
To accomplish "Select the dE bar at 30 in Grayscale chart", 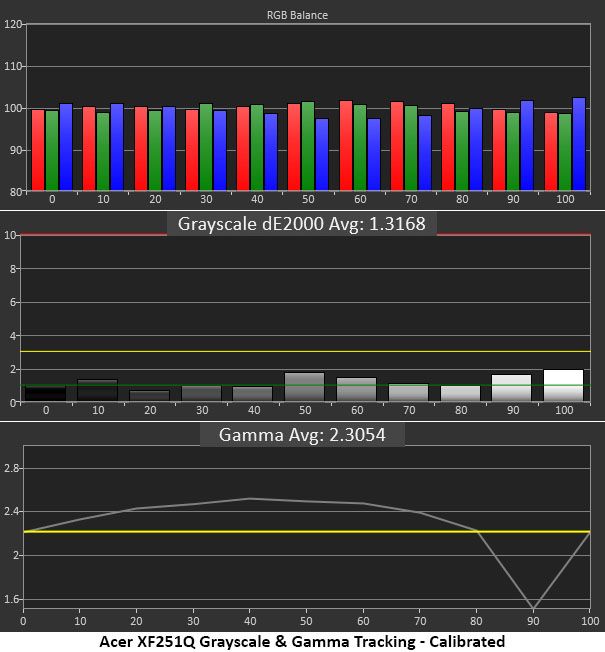I will pos(202,393).
